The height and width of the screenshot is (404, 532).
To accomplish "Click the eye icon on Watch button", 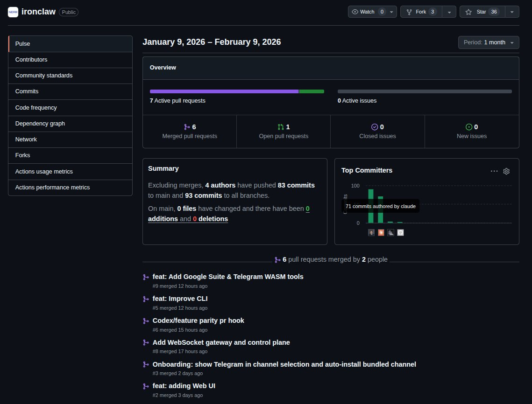I will 355,12.
